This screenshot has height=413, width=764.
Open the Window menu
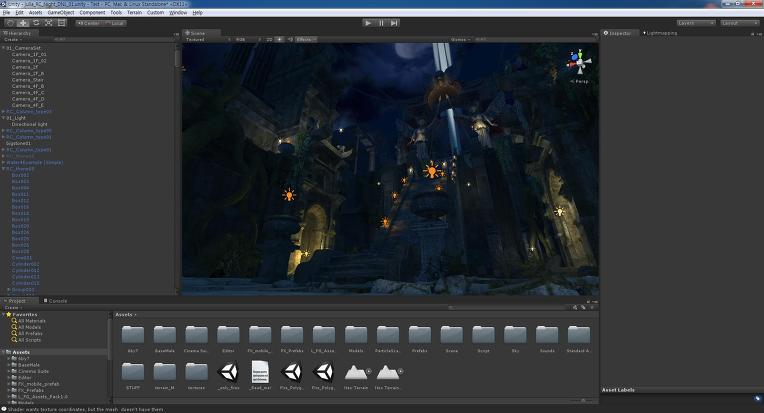point(178,13)
